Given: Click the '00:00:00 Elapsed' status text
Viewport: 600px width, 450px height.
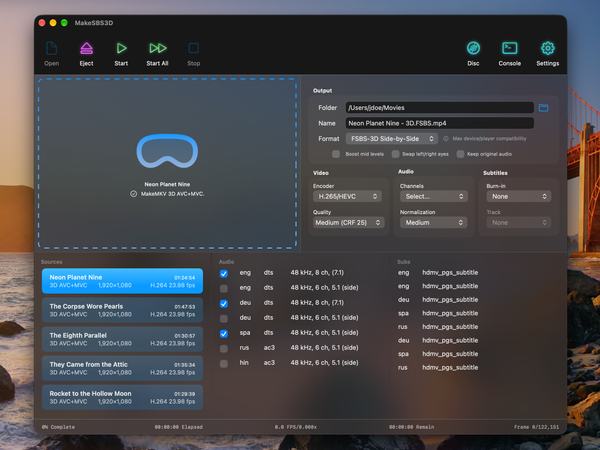Looking at the screenshot, I should pos(179,427).
